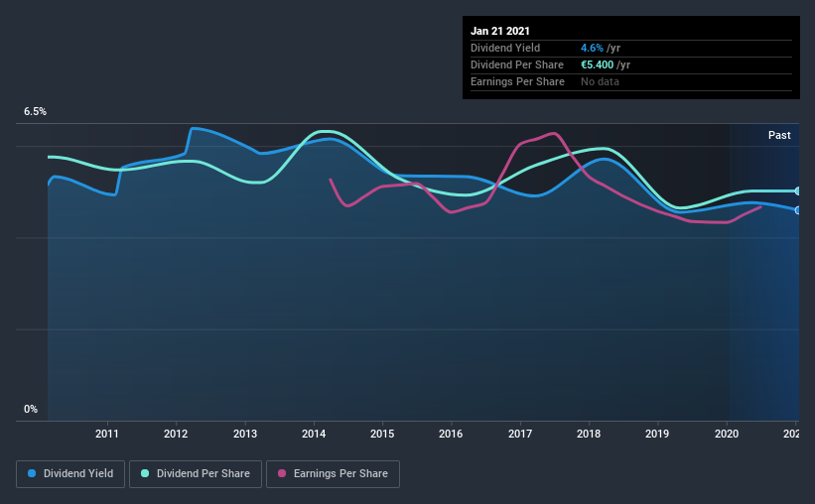Toggle the Dividend Yield legend button
Viewport: 815px width, 504px height.
pyautogui.click(x=70, y=474)
